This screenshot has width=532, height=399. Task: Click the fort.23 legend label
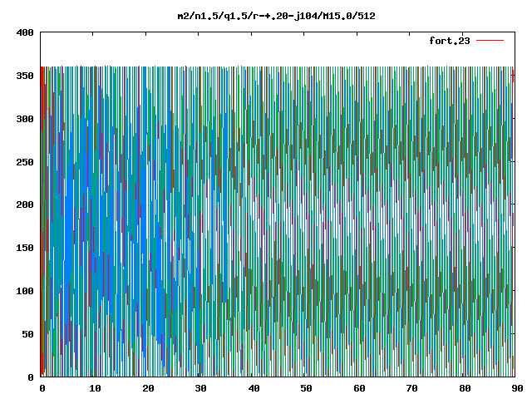click(x=450, y=41)
